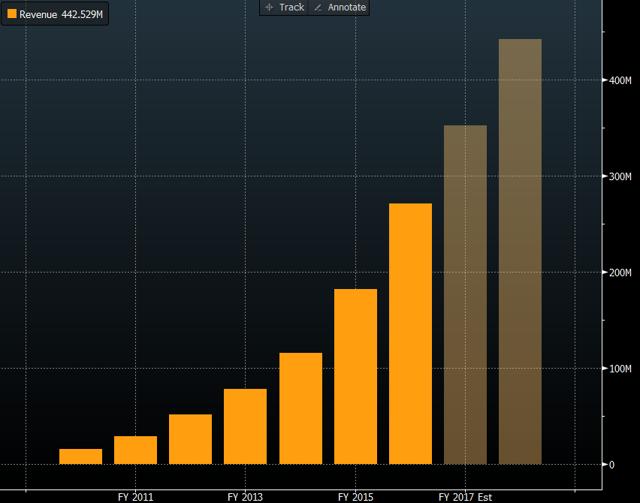Click the 0 y-axis label
The height and width of the screenshot is (503, 640).
pos(611,465)
